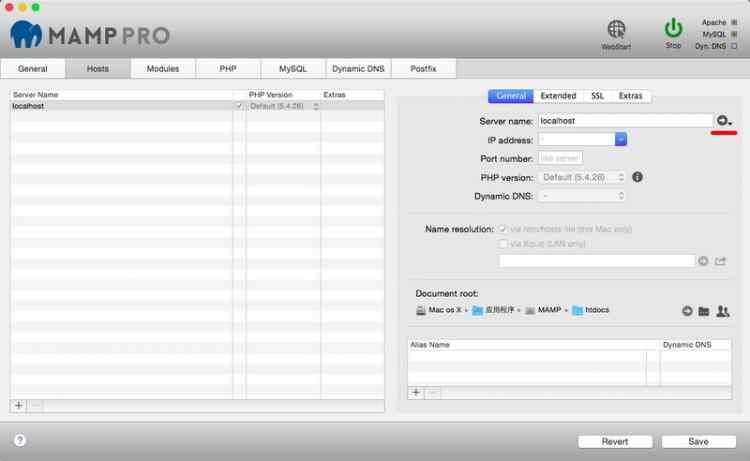Viewport: 750px width, 461px height.
Task: Toggle via /etc/hosts file name resolution checkbox
Action: pos(502,229)
